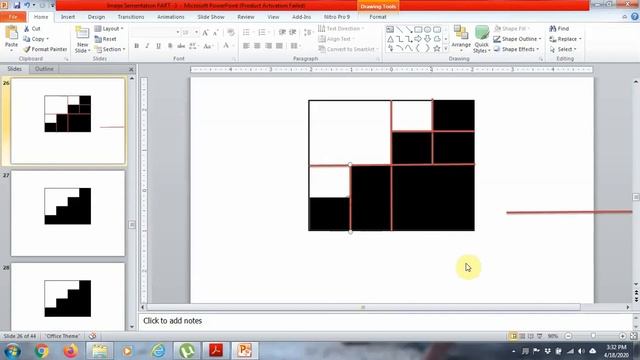
Task: Toggle Bold formatting
Action: coord(137,46)
